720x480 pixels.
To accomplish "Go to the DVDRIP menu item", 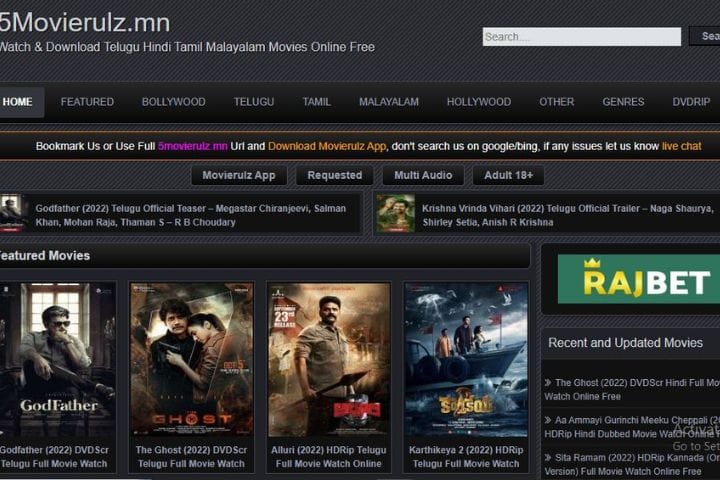I will 691,102.
